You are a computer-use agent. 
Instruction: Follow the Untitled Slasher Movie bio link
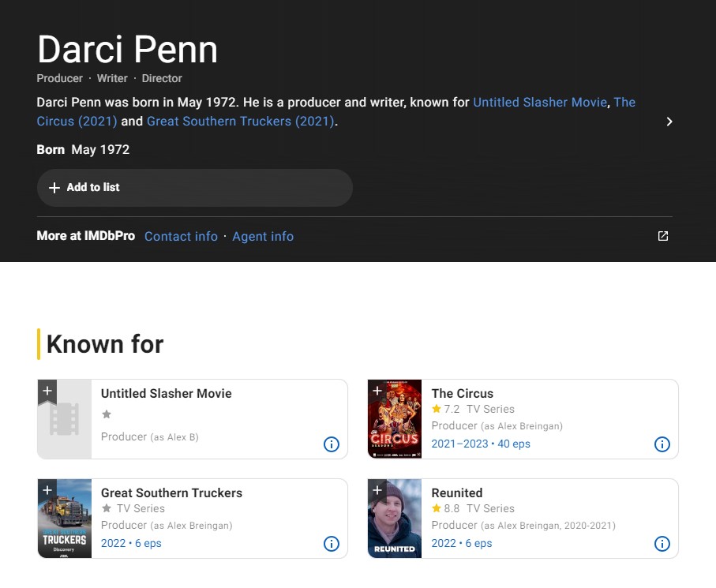pyautogui.click(x=540, y=103)
